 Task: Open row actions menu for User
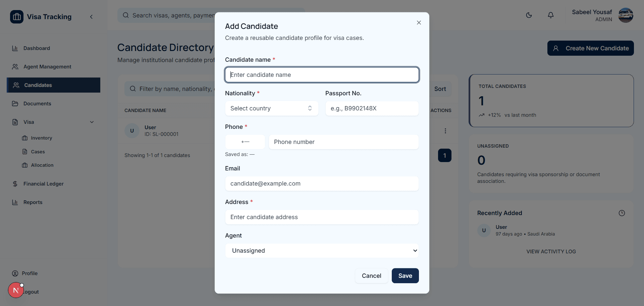[445, 131]
